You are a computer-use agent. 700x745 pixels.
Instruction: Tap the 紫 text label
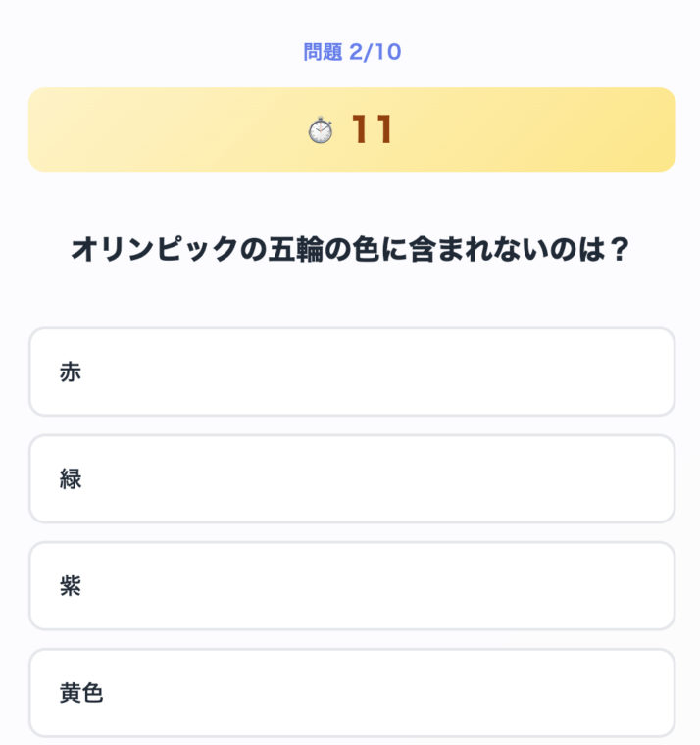(71, 586)
